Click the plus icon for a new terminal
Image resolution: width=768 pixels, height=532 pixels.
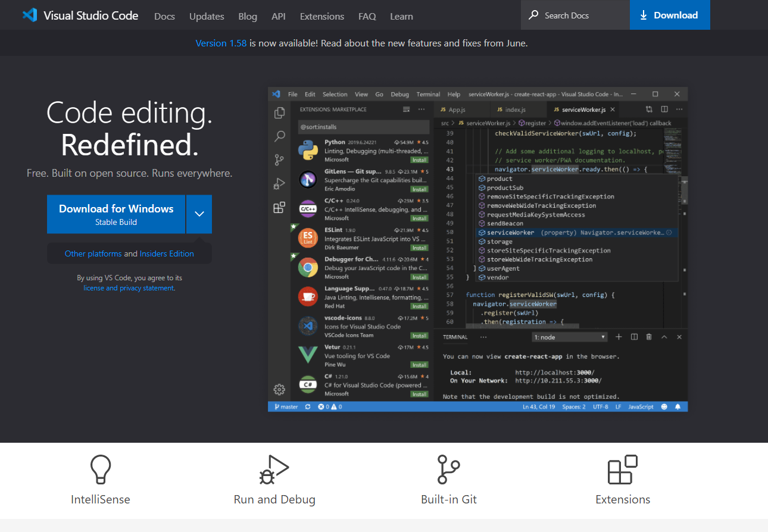(x=619, y=337)
